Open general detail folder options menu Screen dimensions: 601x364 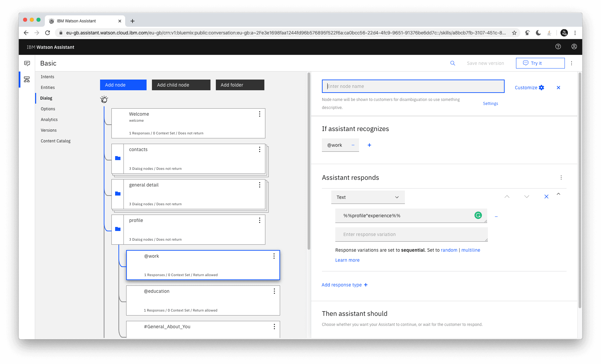tap(259, 185)
